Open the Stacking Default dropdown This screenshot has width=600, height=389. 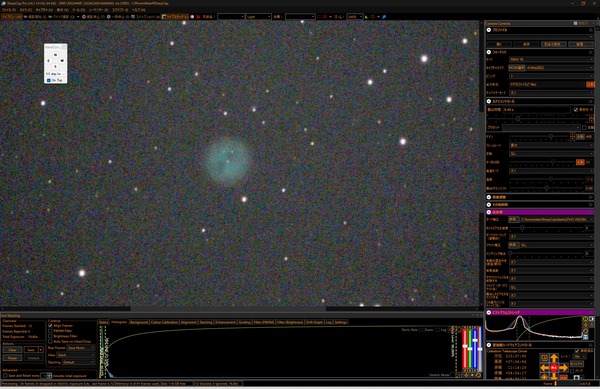[78, 362]
